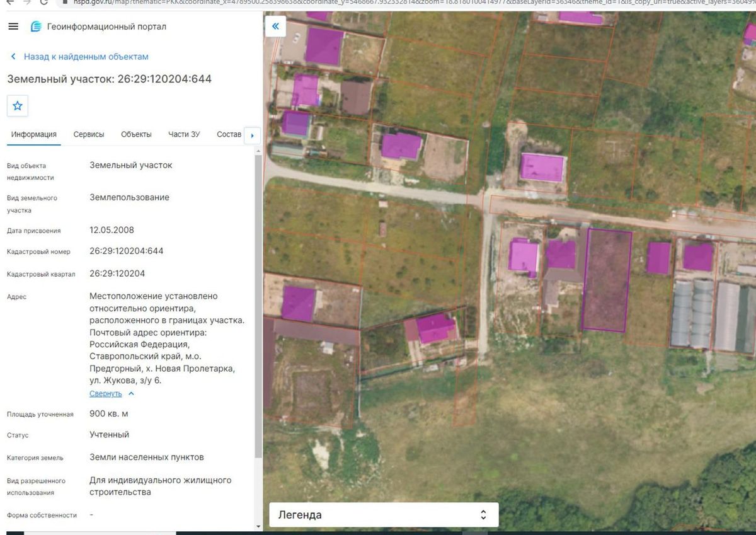This screenshot has width=756, height=535.
Task: Click the area value 900 кв. м
Action: coord(108,414)
